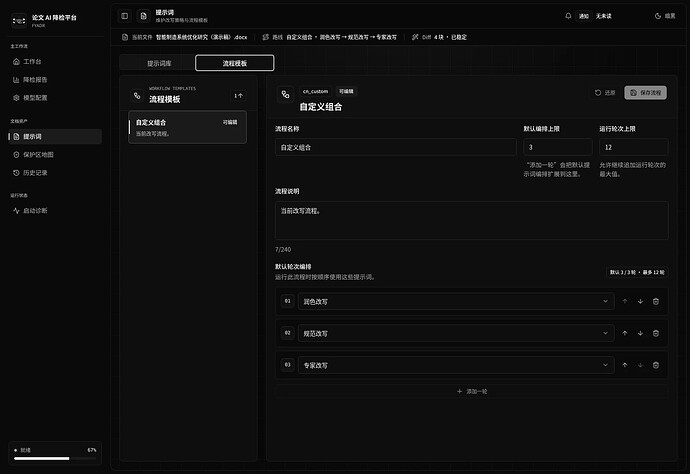This screenshot has height=474, width=690.
Task: Click the 还原 reset button
Action: click(605, 92)
